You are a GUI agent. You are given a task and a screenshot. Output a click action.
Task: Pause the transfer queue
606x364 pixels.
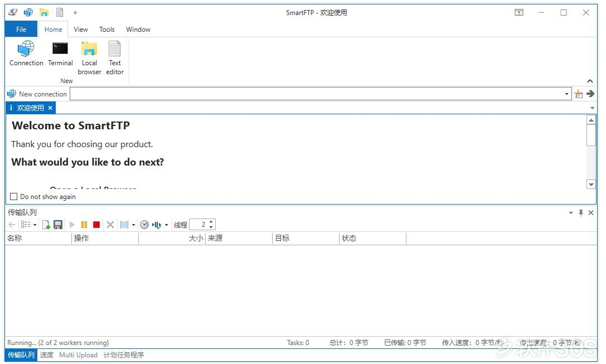pyautogui.click(x=84, y=225)
